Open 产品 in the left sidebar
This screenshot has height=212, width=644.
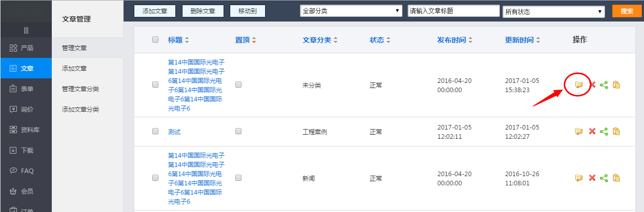click(26, 48)
